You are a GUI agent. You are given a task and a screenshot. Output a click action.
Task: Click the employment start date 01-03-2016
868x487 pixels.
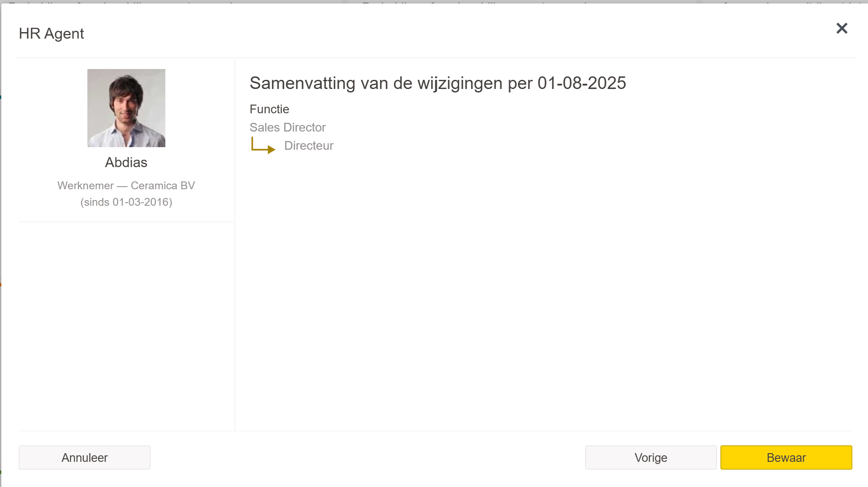[141, 202]
